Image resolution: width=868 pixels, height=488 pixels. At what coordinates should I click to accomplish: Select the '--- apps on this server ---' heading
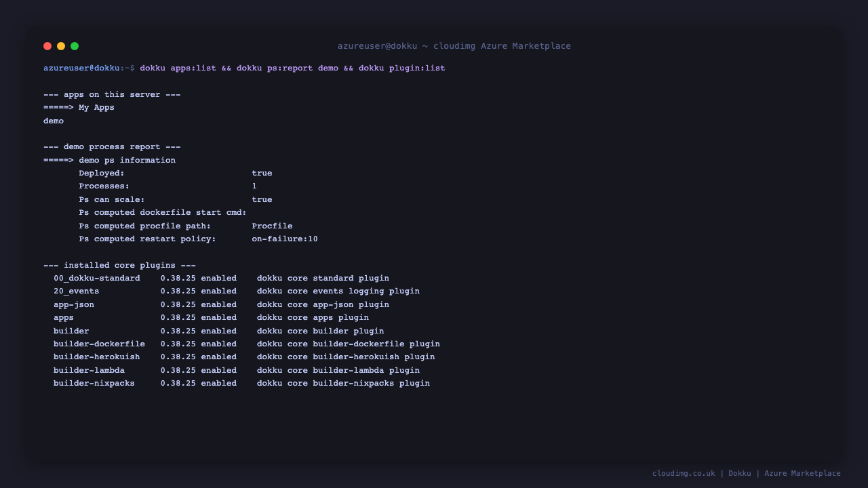click(x=112, y=95)
